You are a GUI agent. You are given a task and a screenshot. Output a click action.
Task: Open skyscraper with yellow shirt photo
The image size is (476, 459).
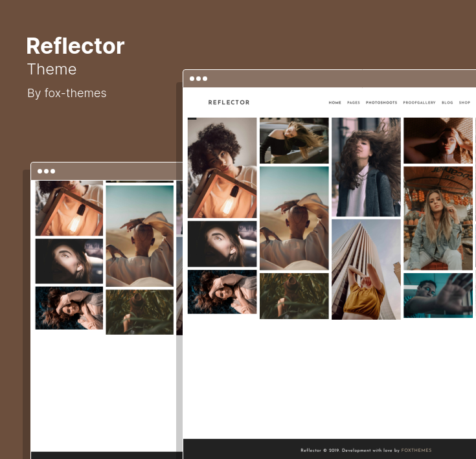click(366, 269)
